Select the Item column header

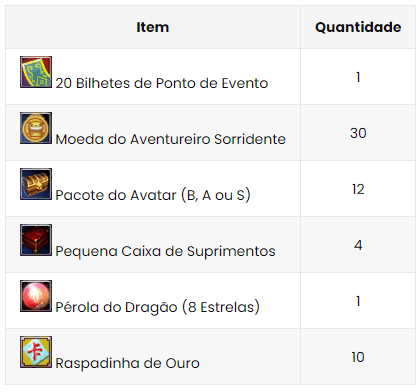pos(153,27)
